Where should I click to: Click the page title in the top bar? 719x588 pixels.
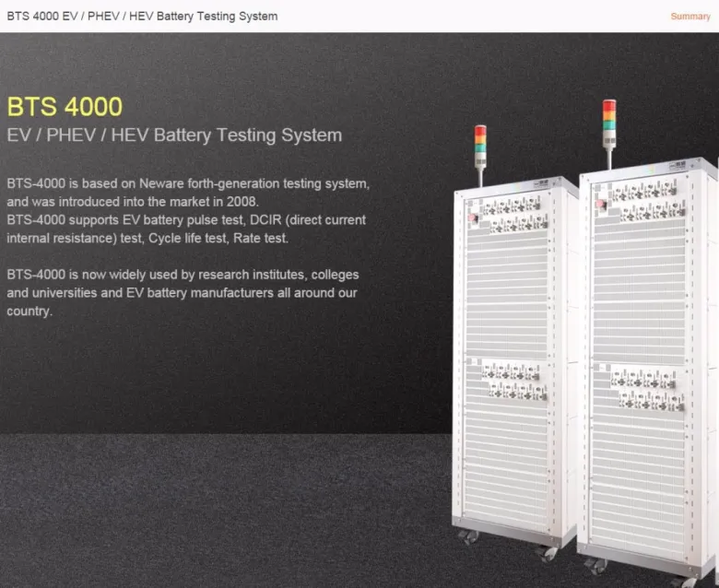[142, 17]
